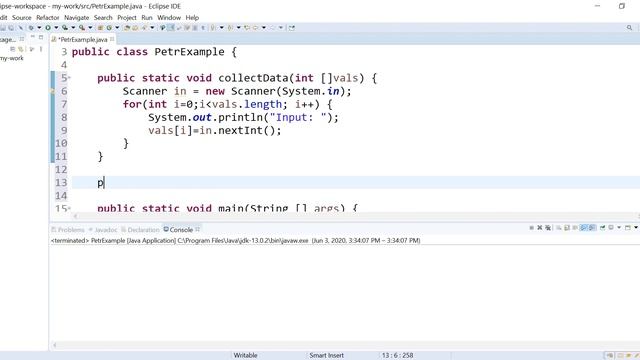
Task: Expand the Back history dropdown arrow
Action: [x=264, y=28]
